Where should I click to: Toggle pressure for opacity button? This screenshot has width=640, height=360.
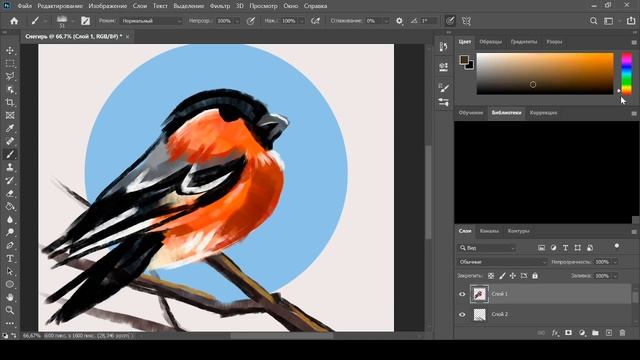click(x=251, y=21)
